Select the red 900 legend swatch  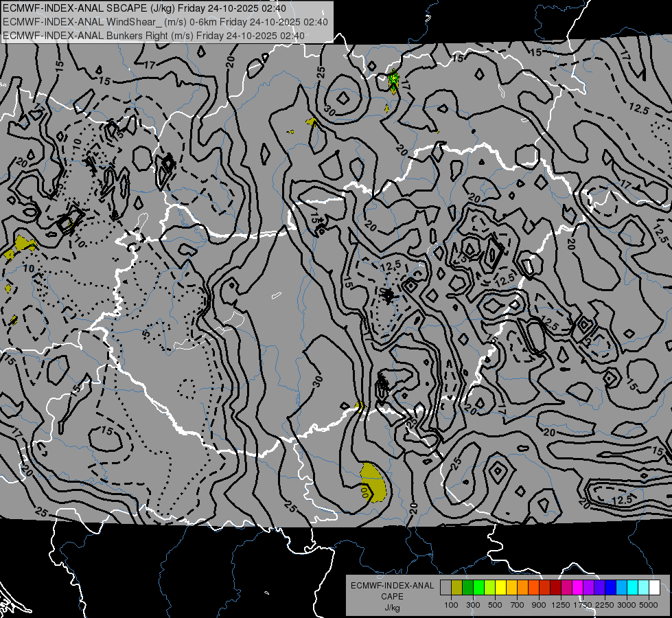click(545, 588)
